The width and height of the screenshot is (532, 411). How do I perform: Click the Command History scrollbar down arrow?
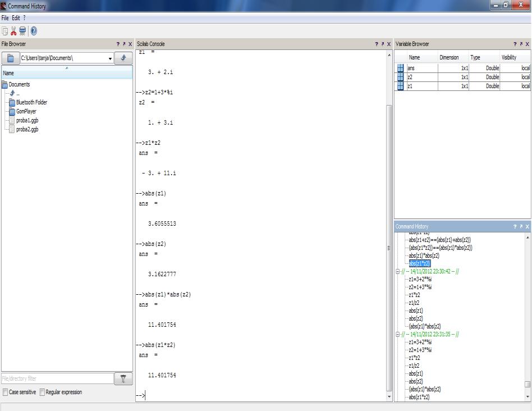coord(528,397)
